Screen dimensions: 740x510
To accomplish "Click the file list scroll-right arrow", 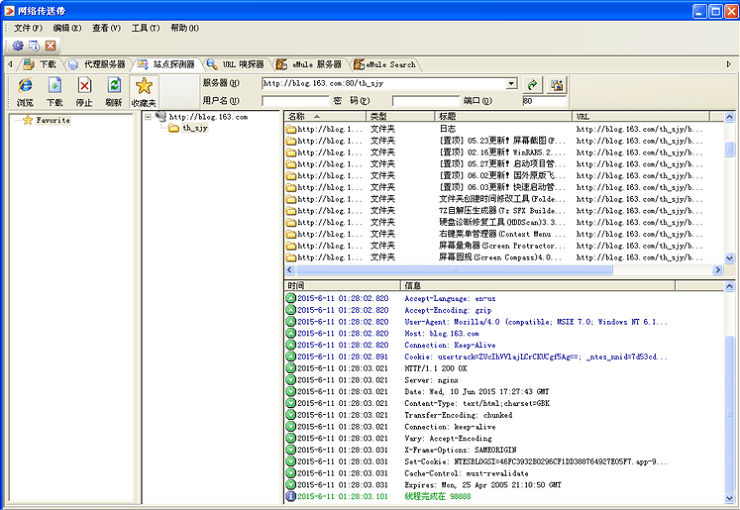I will coord(718,270).
